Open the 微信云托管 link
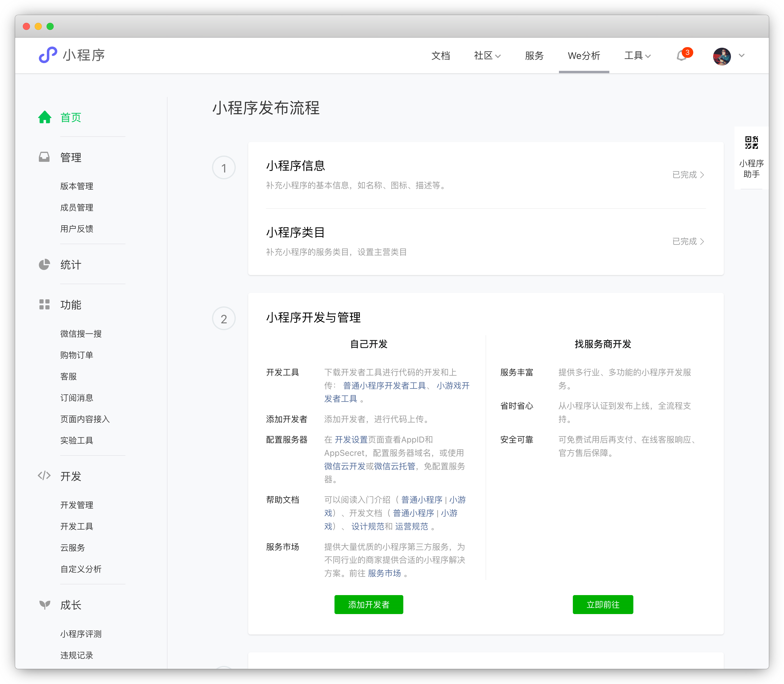The height and width of the screenshot is (684, 784). 394,466
